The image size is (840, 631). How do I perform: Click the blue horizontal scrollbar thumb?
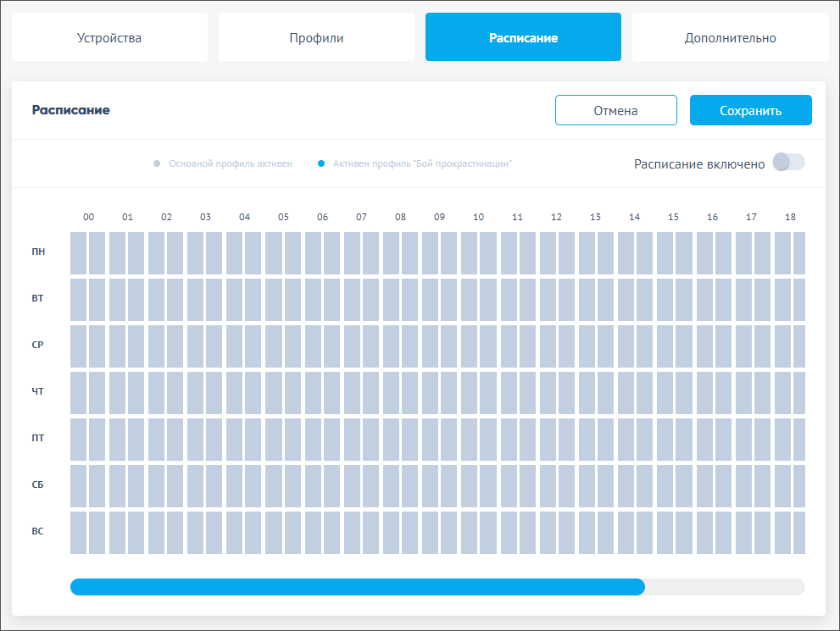[357, 587]
